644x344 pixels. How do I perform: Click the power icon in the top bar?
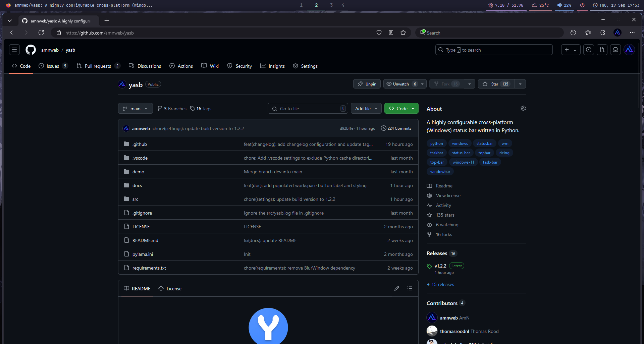point(582,5)
